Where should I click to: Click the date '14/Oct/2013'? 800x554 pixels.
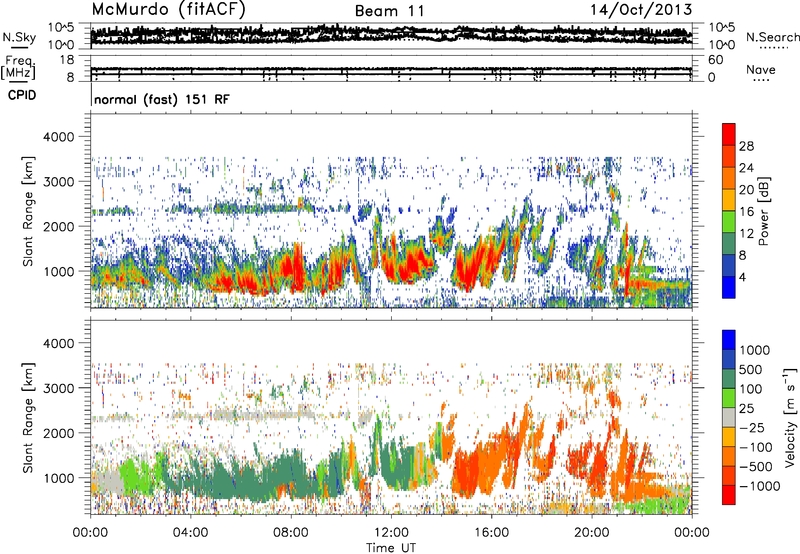(x=641, y=10)
